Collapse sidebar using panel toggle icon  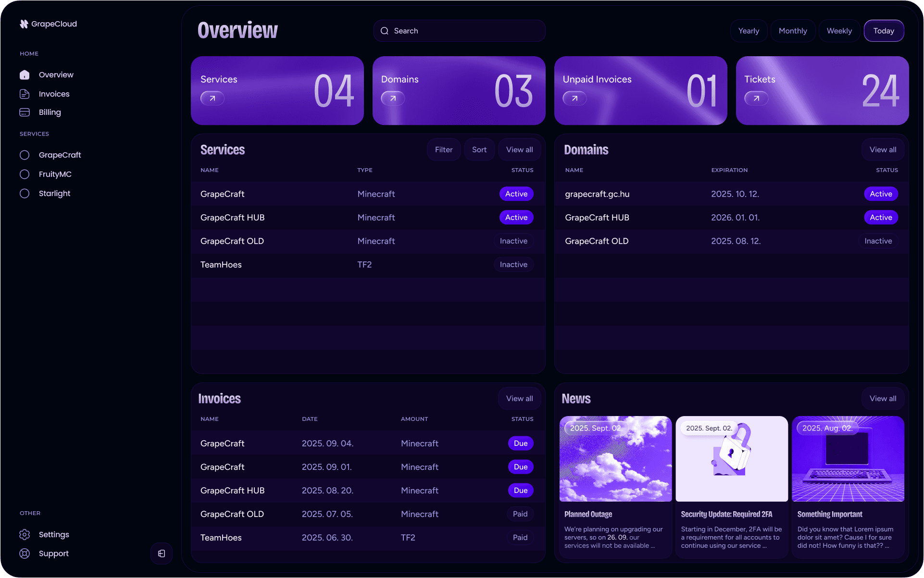pos(162,553)
